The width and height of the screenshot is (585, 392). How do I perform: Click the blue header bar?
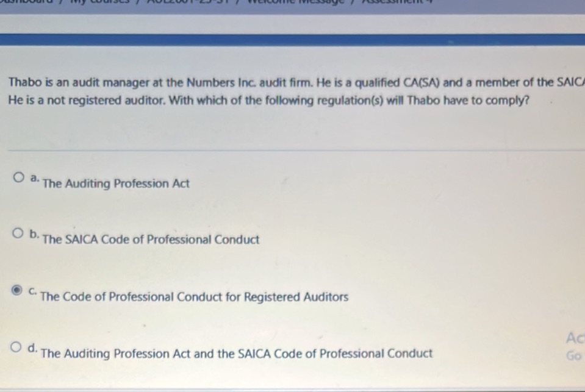293,40
